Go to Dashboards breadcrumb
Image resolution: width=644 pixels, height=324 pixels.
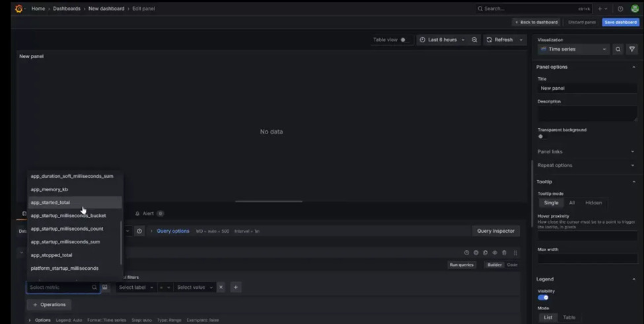click(67, 9)
